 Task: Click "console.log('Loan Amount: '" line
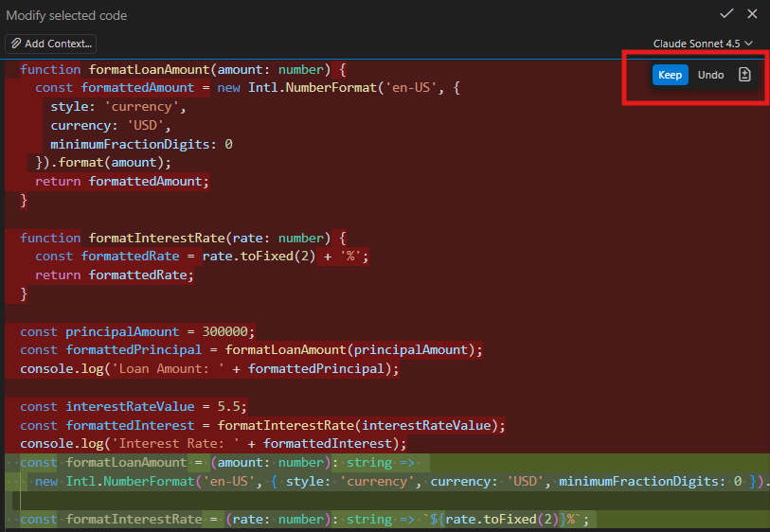(x=209, y=369)
